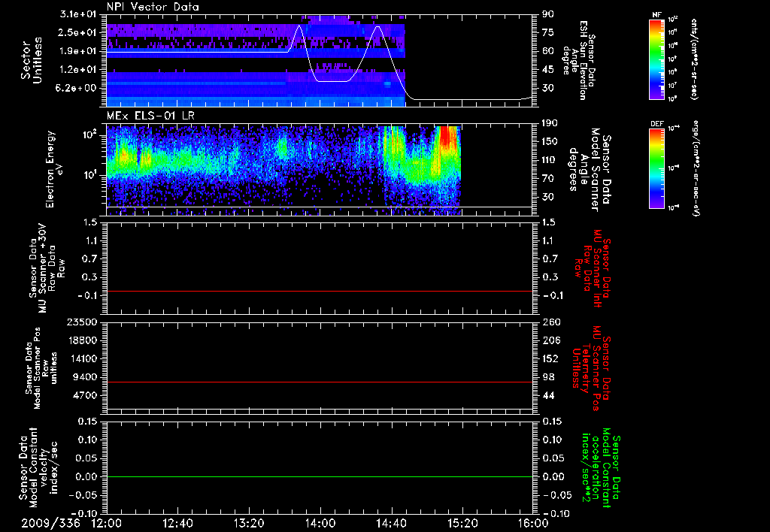
Task: Click the 1.9e+01 sector tick label
Action: point(78,51)
